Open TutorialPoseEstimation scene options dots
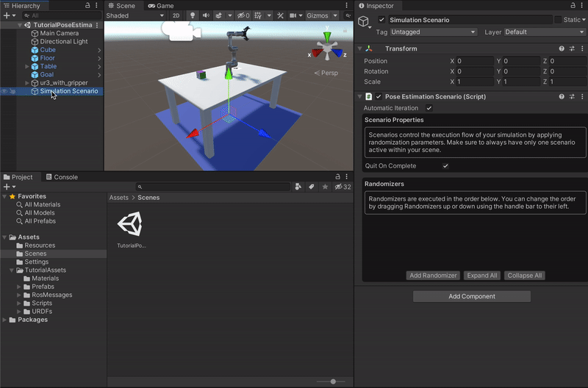The width and height of the screenshot is (588, 388). pos(97,25)
